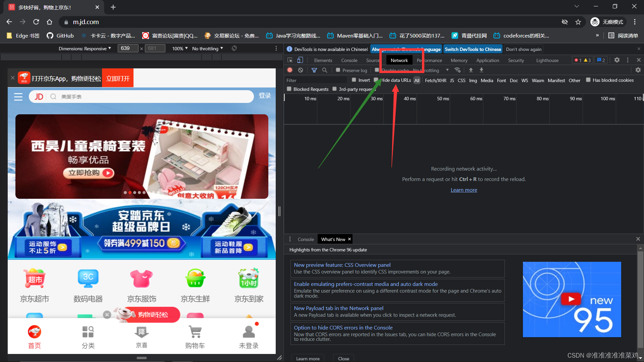This screenshot has width=644, height=362.
Task: Toggle 3rd-party requests checkbox
Action: click(334, 89)
